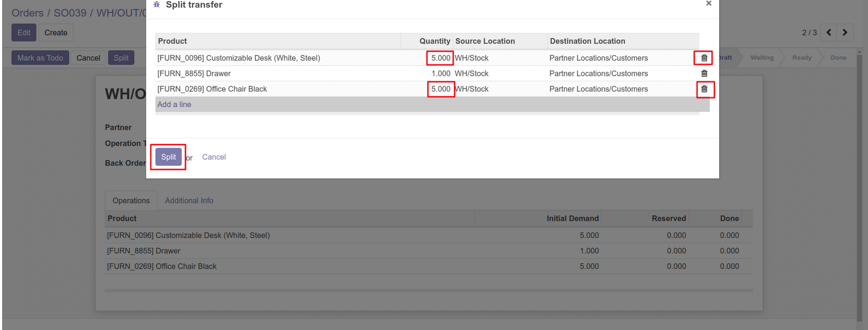The height and width of the screenshot is (330, 868).
Task: Navigate to Orders breadcrumb
Action: pyautogui.click(x=28, y=13)
